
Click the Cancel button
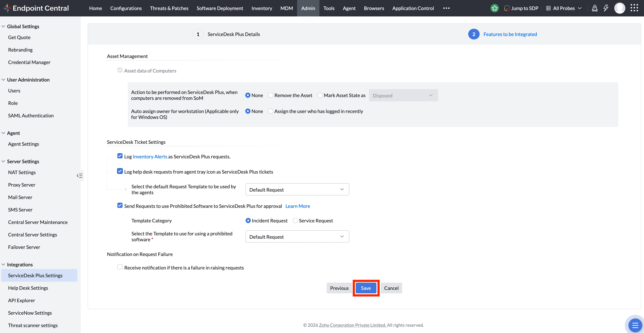tap(391, 288)
